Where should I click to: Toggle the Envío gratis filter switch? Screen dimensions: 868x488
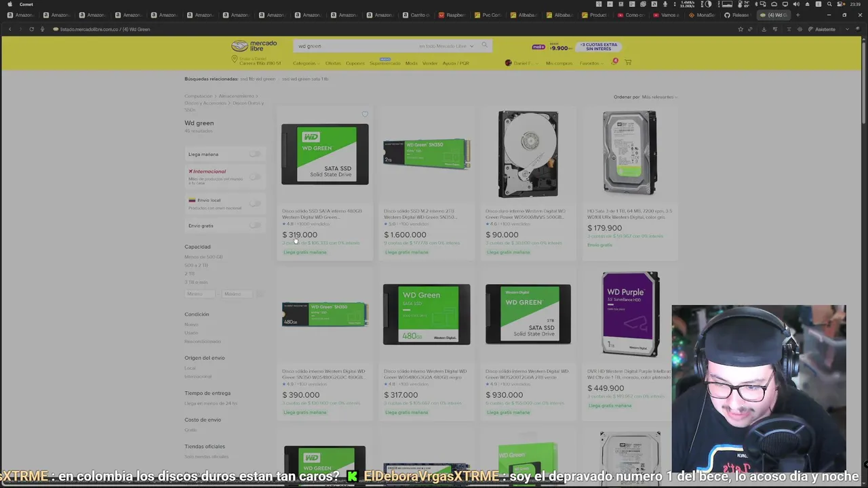point(254,226)
